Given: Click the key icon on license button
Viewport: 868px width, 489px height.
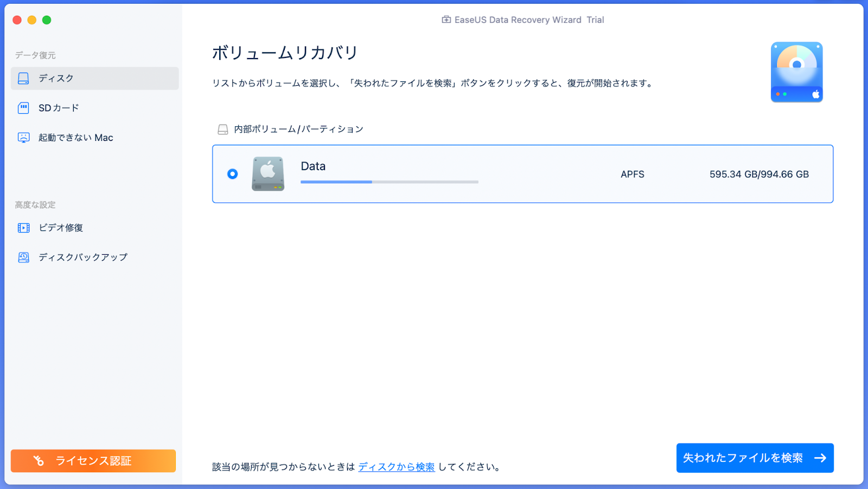Looking at the screenshot, I should (39, 460).
